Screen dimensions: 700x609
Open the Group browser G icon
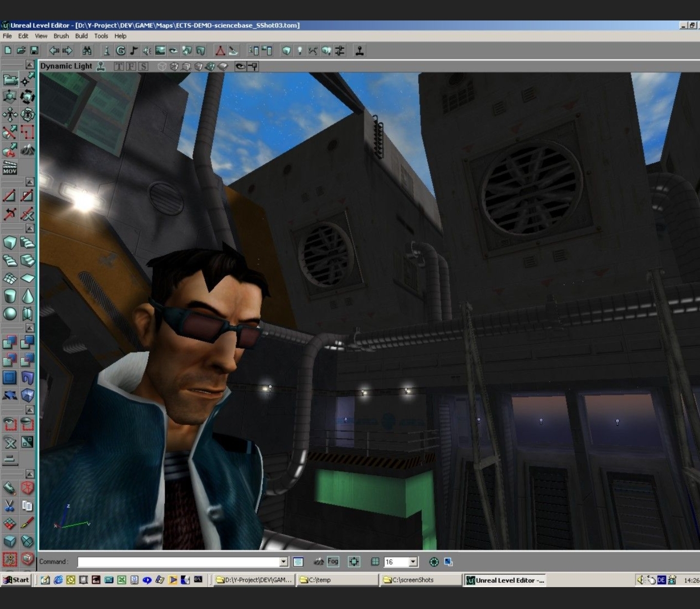[x=120, y=50]
